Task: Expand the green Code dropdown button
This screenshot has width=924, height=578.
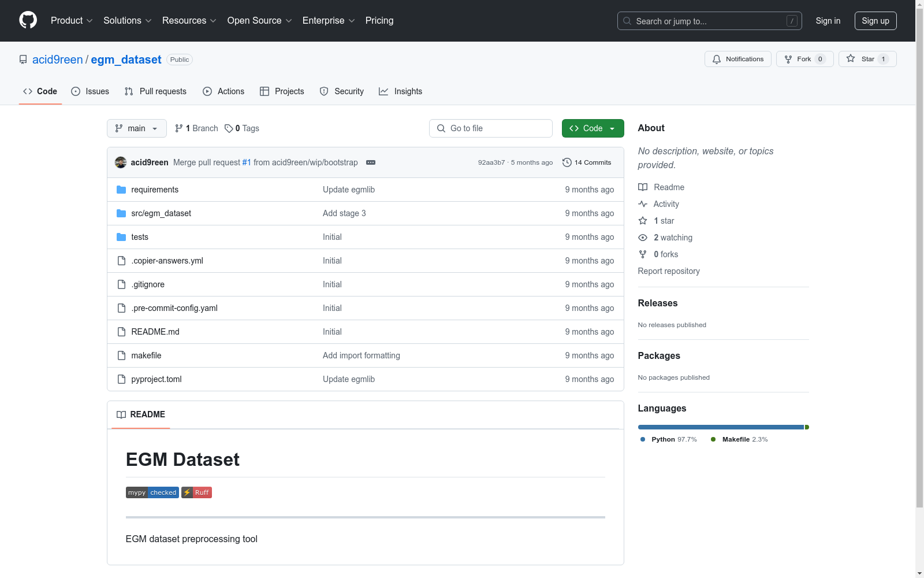Action: (x=593, y=128)
